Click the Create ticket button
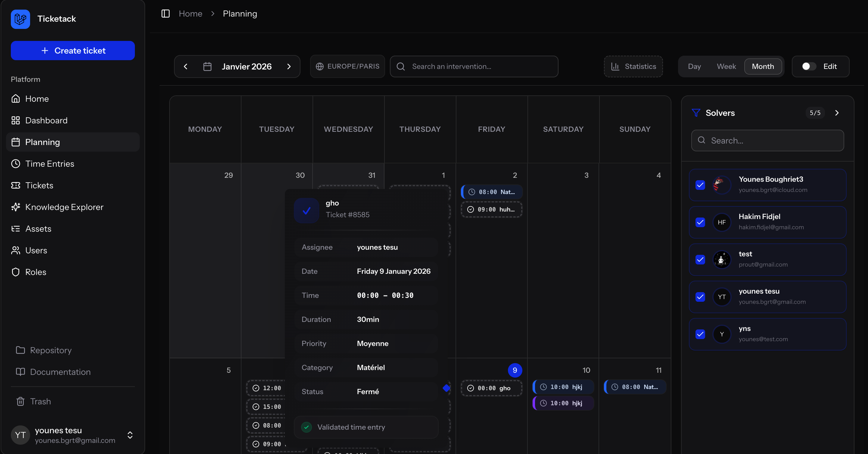The width and height of the screenshot is (868, 454). (73, 51)
